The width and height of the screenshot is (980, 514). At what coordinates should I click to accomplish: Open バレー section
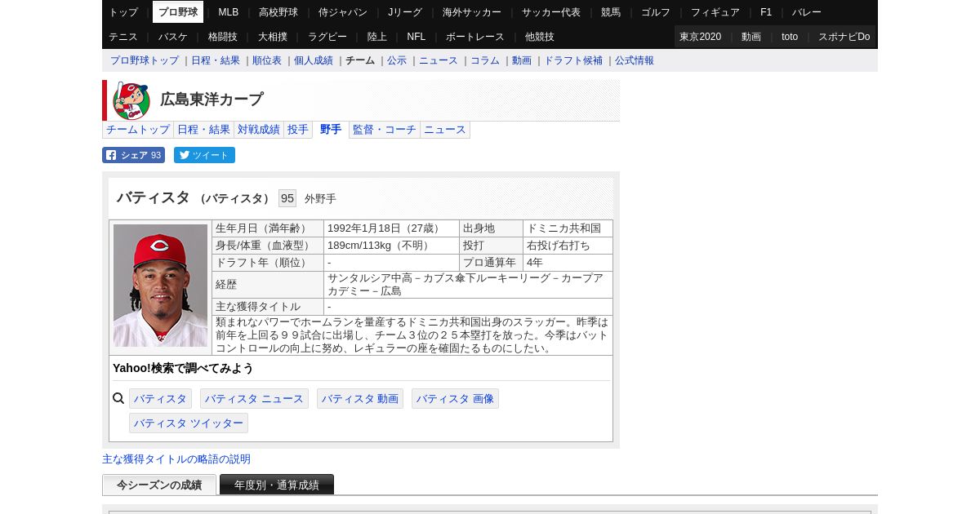(x=807, y=12)
